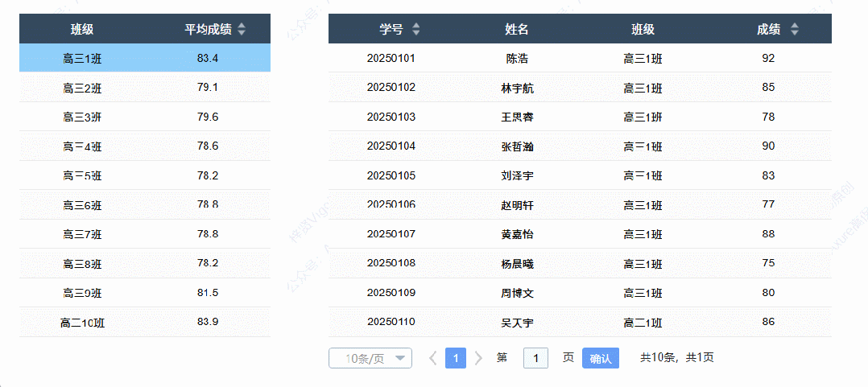Viewport: 868px width, 387px height.
Task: Click student ID 20250102
Action: pos(391,88)
